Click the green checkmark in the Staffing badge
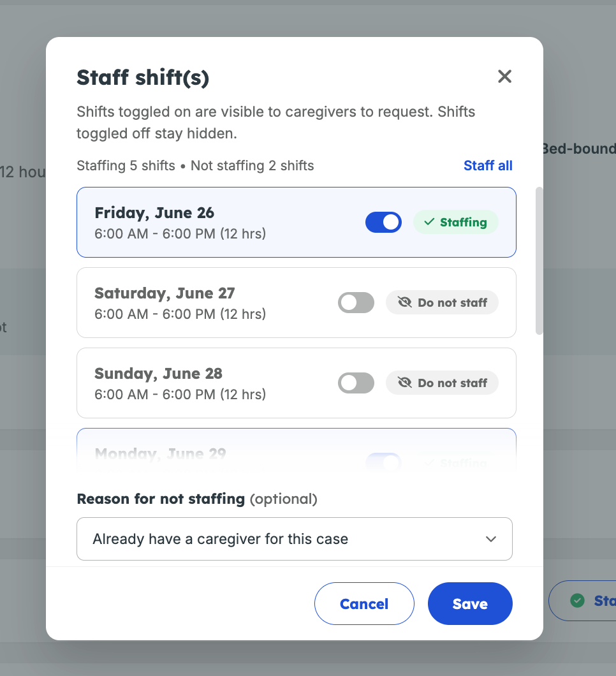The width and height of the screenshot is (616, 676). click(x=429, y=222)
